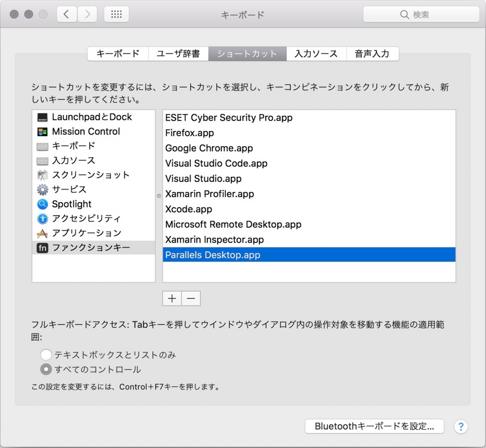Select Spotlight category
Image resolution: width=486 pixels, height=448 pixels.
93,204
